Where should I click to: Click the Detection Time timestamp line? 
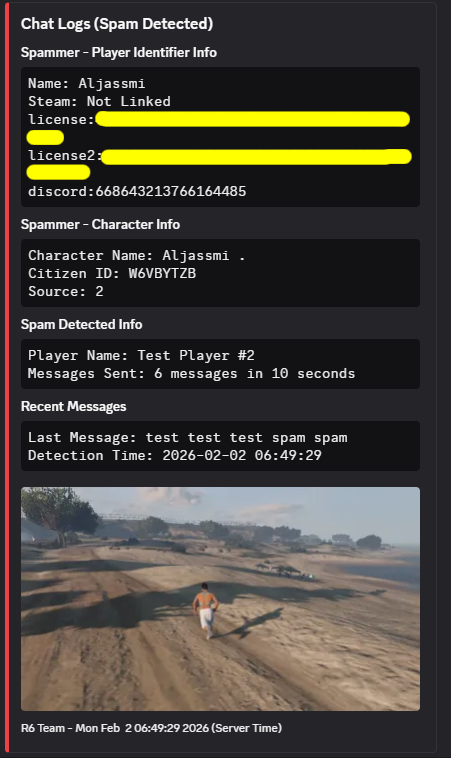tap(175, 455)
